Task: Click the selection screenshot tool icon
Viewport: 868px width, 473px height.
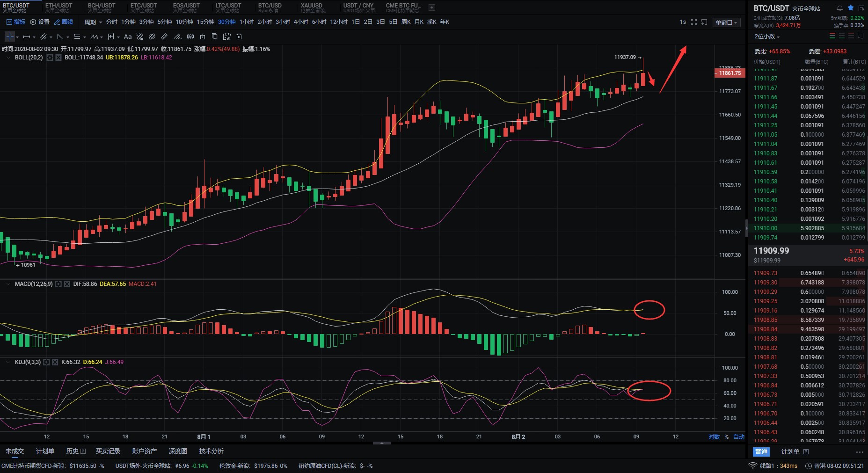Action: pos(227,36)
